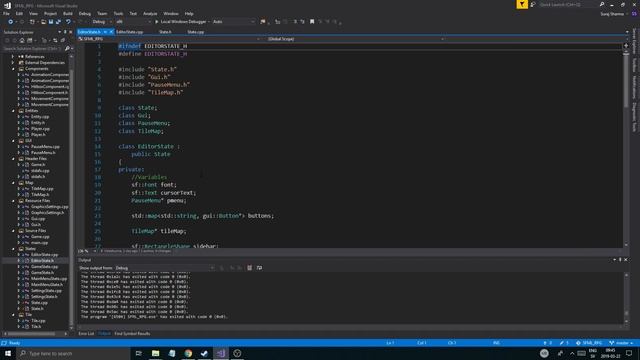Expand the References node
The width and height of the screenshot is (640, 360).
(13, 57)
